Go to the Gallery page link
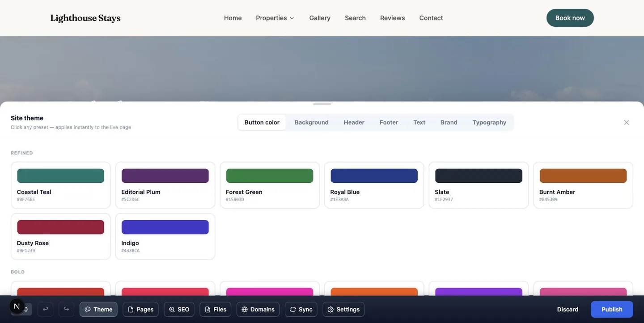Screen dimensions: 644x323 (x=320, y=18)
